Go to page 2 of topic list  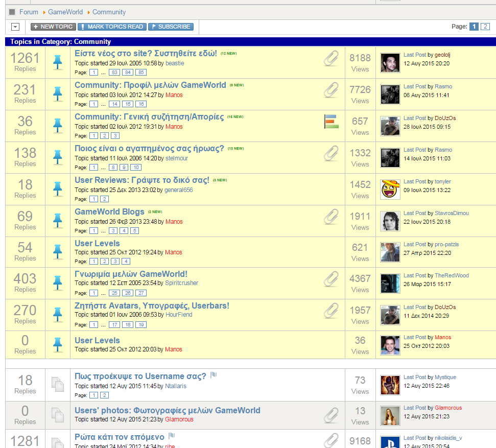click(485, 27)
